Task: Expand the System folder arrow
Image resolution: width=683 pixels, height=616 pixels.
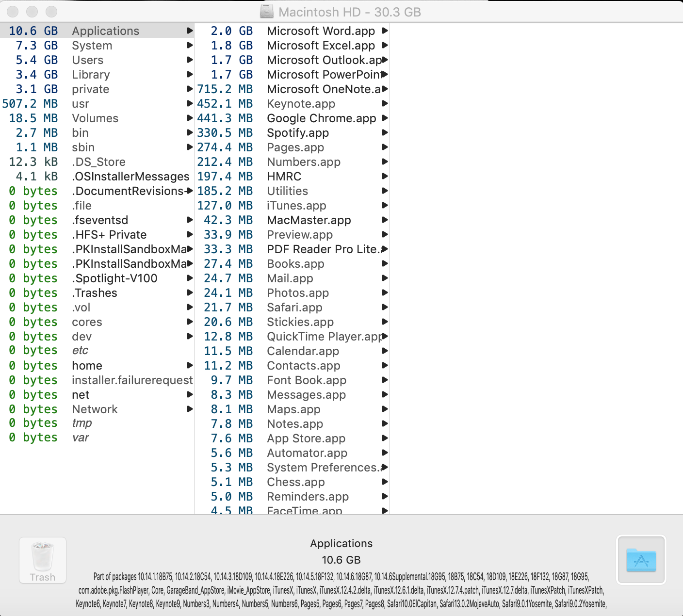Action: pyautogui.click(x=190, y=46)
